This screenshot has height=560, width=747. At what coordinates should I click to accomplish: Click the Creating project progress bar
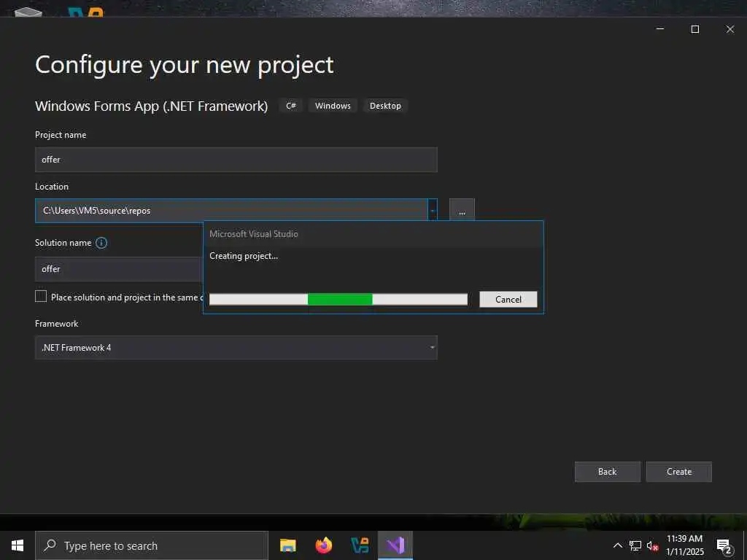(x=338, y=300)
